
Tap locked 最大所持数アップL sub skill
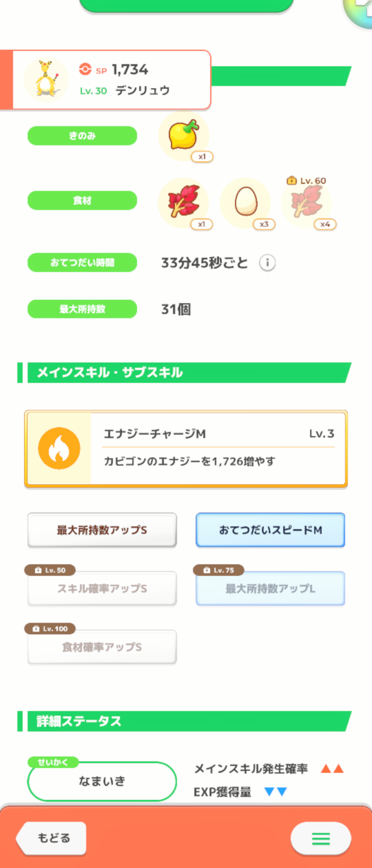tap(270, 589)
